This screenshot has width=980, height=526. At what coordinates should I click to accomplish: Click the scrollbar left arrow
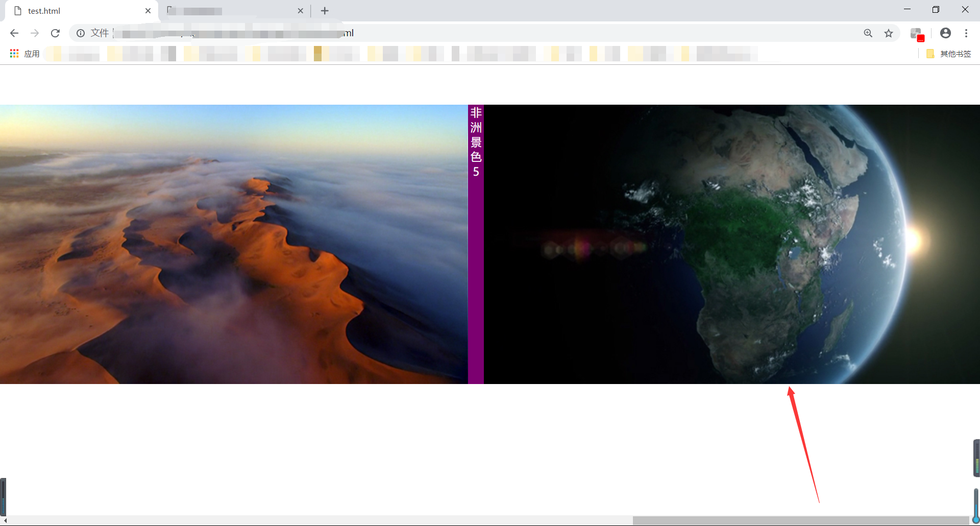pos(5,520)
